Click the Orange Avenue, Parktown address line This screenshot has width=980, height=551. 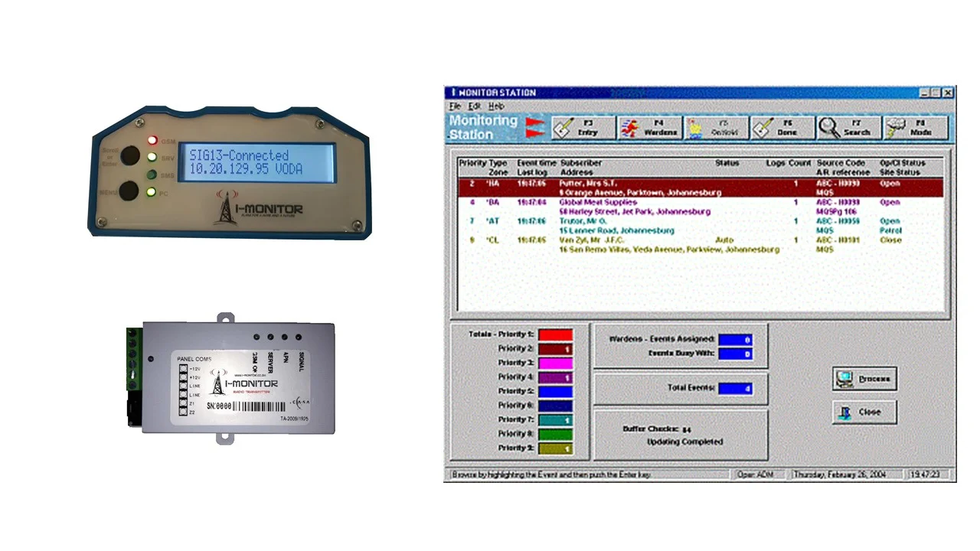tap(640, 193)
